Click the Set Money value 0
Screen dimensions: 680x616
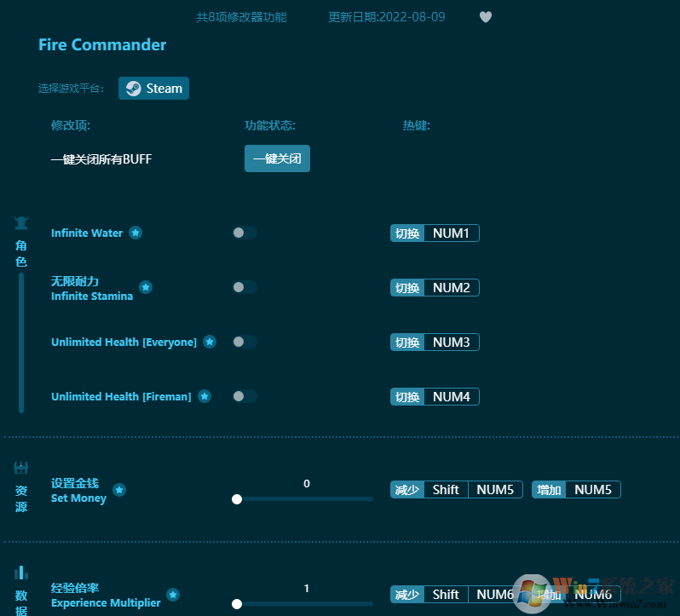coord(307,483)
